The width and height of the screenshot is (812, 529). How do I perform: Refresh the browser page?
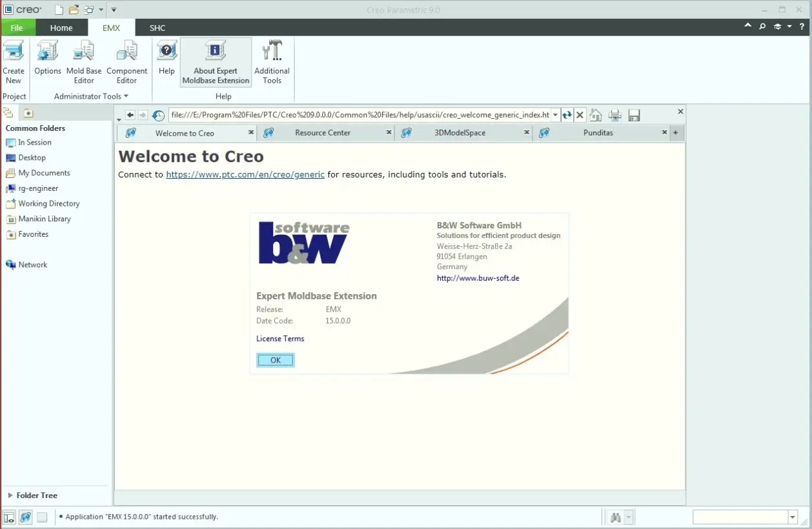pos(566,114)
